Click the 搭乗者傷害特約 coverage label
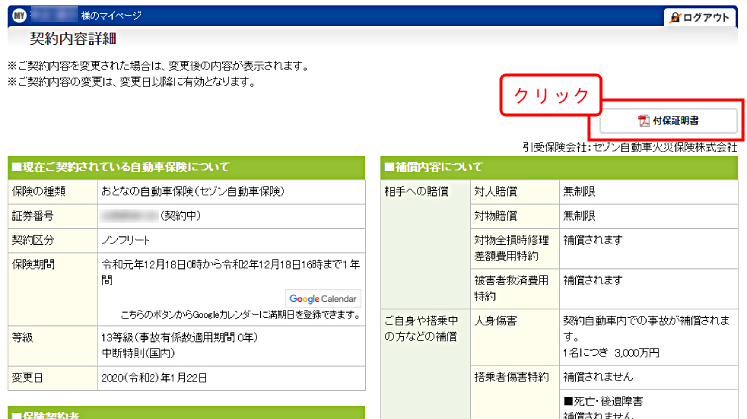Screen dimensions: 747x419 508,378
